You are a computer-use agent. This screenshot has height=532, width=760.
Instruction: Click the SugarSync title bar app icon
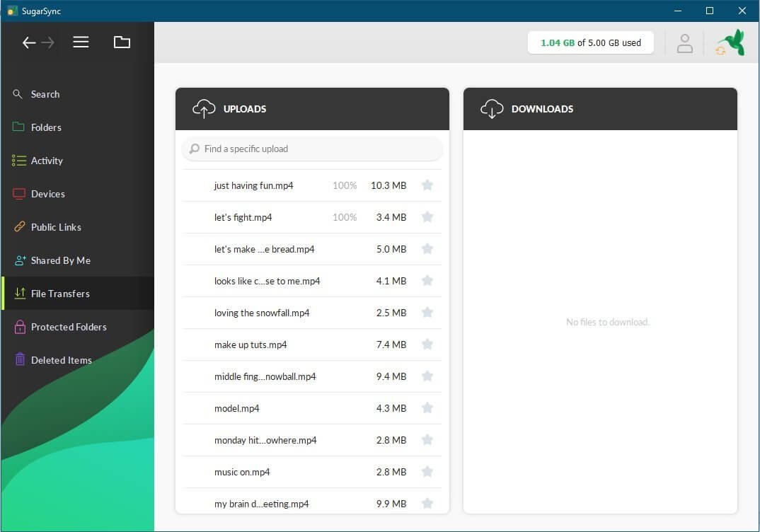(12, 11)
